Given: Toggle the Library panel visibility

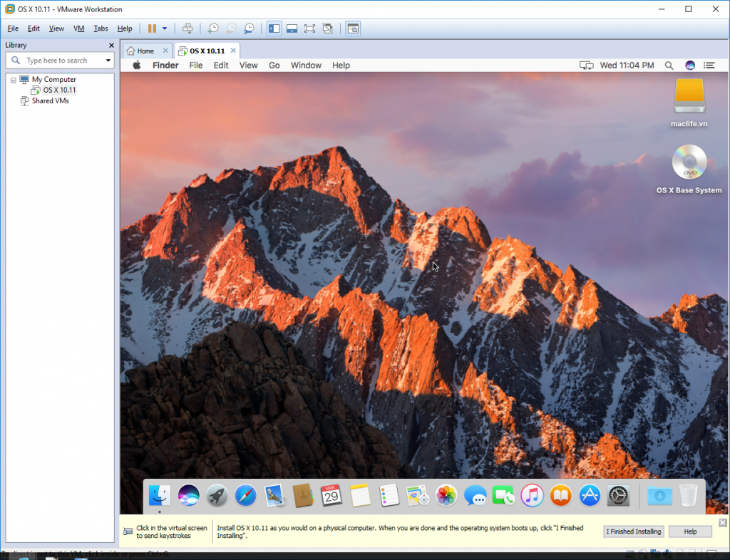Looking at the screenshot, I should [x=274, y=28].
